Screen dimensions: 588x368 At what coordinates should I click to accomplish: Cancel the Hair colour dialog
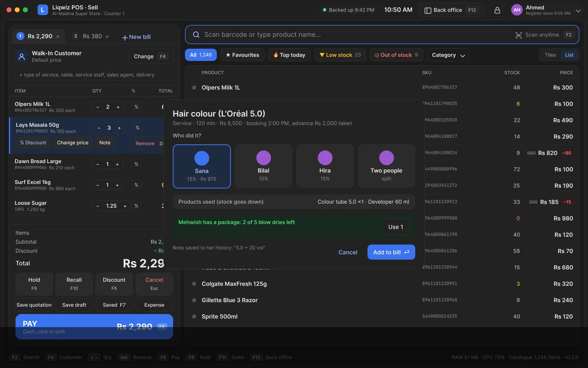pos(348,252)
